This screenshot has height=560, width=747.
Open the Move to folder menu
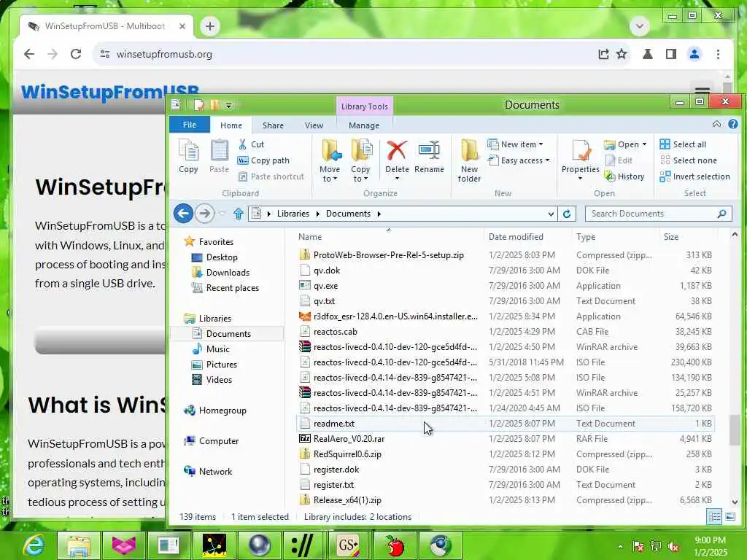click(x=330, y=160)
